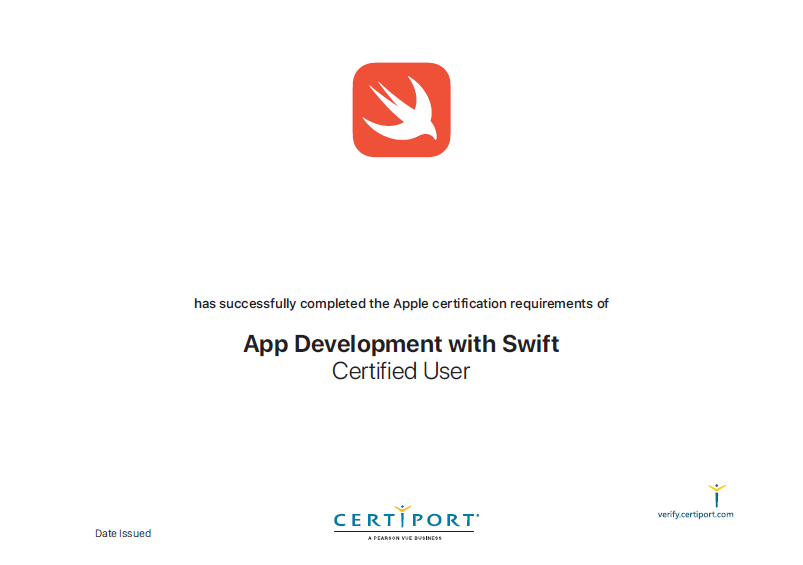This screenshot has height=565, width=803.
Task: Click the word 'Apple' in the sentence
Action: pyautogui.click(x=412, y=304)
